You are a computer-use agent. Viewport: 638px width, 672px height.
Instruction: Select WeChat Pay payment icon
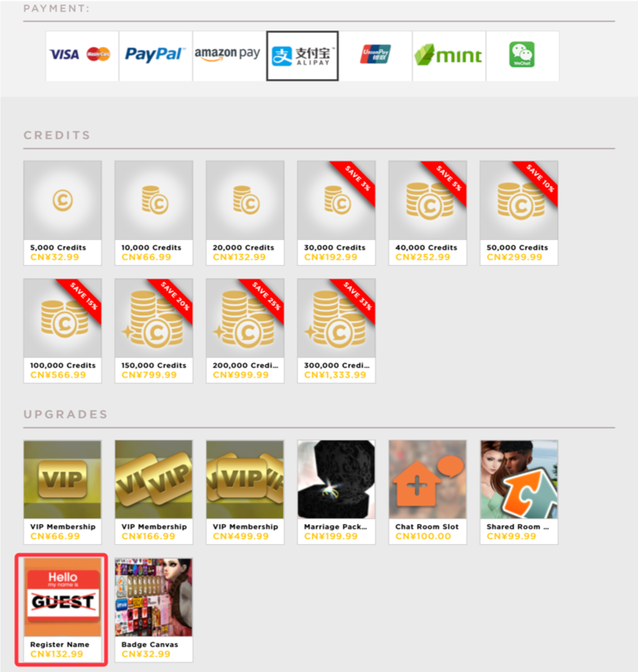click(x=523, y=56)
